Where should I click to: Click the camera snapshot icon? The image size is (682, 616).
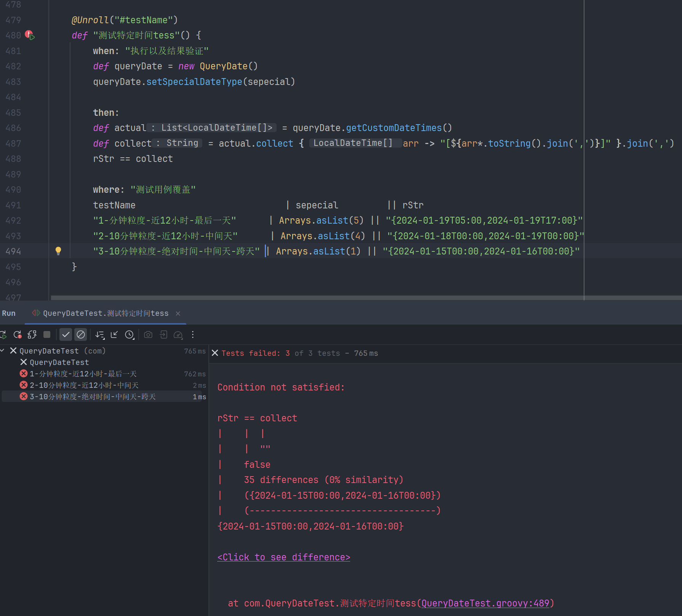point(148,334)
